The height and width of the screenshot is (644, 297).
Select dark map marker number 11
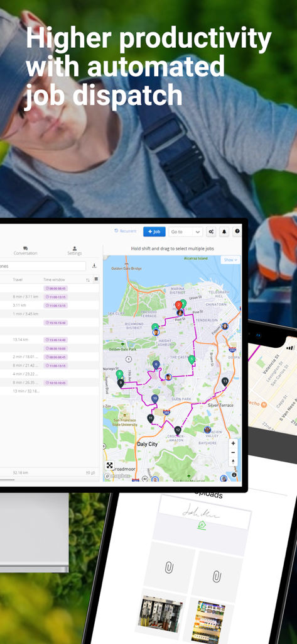[x=151, y=418]
